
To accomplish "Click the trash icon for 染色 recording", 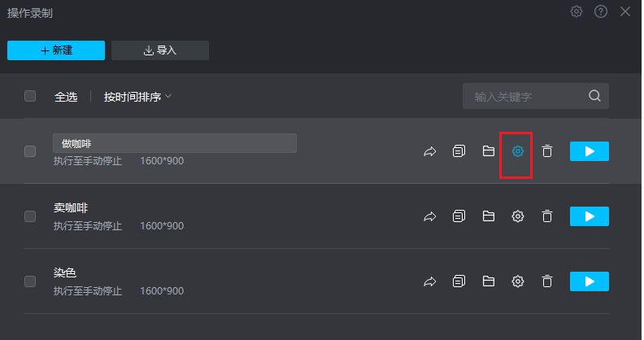I will click(x=547, y=281).
